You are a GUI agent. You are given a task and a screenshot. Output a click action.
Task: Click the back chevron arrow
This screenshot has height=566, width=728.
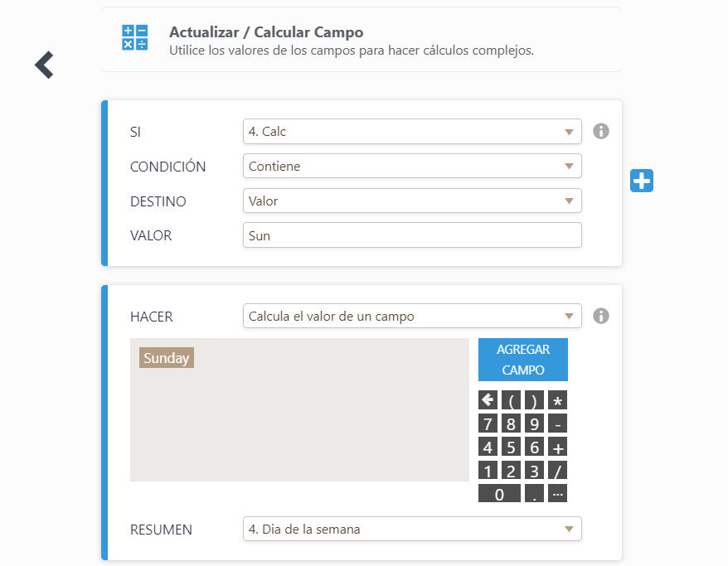coord(44,65)
